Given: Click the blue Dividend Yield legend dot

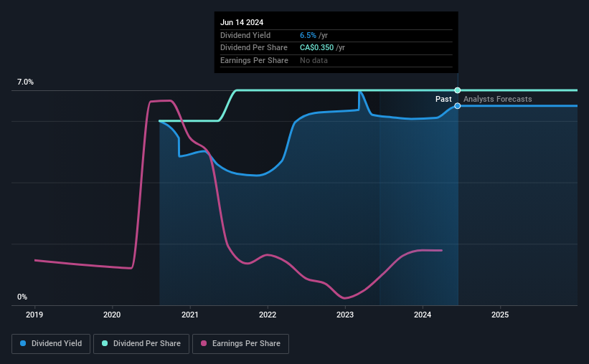Looking at the screenshot, I should pos(23,343).
